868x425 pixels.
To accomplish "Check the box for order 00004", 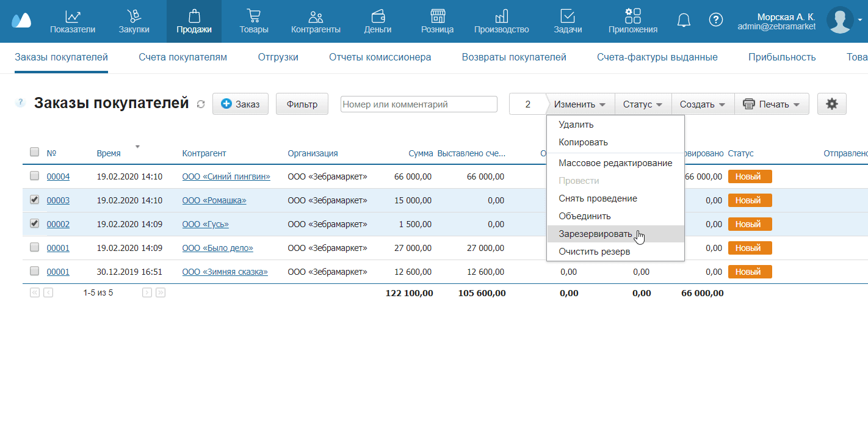I will pos(35,176).
